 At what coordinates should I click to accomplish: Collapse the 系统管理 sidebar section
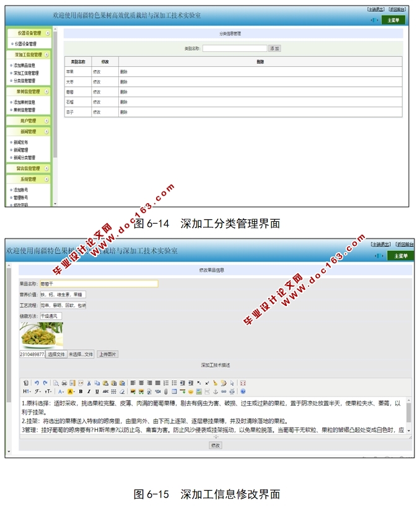(x=47, y=179)
